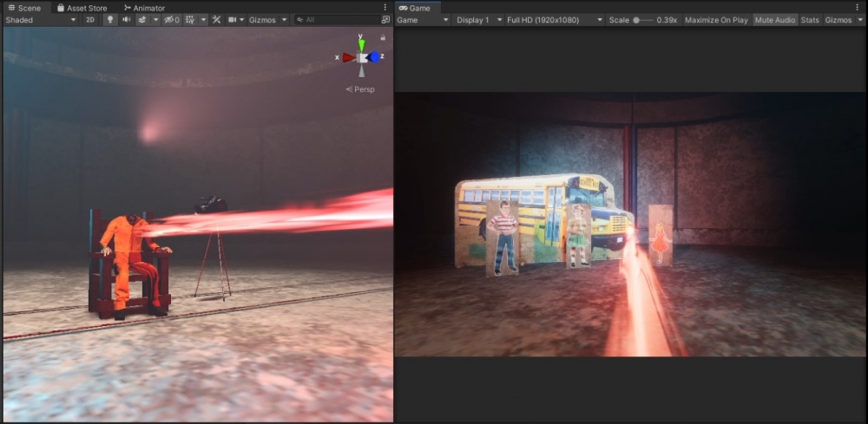Switch to the Animator tab
The width and height of the screenshot is (868, 424).
[144, 8]
